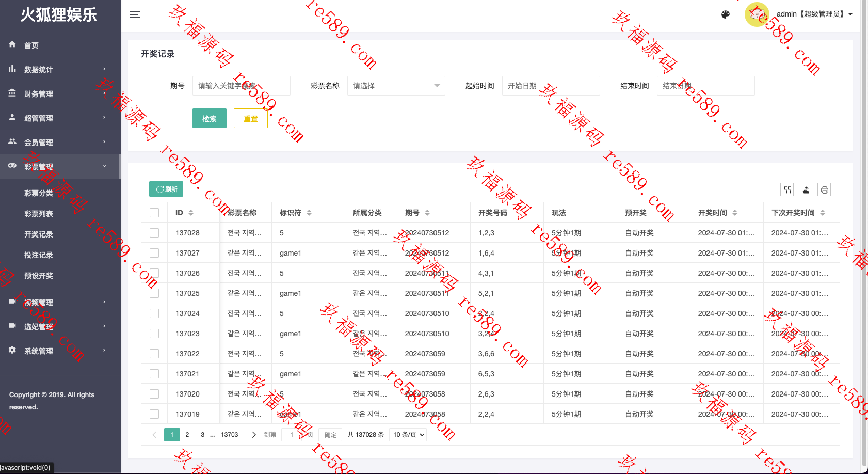
Task: Check the row checkbox for ID 137023
Action: 154,334
